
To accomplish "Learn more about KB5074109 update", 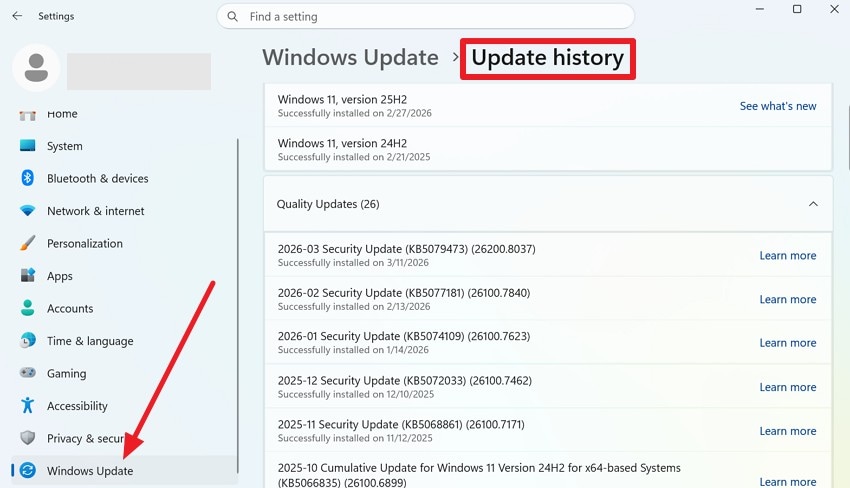I will 788,343.
